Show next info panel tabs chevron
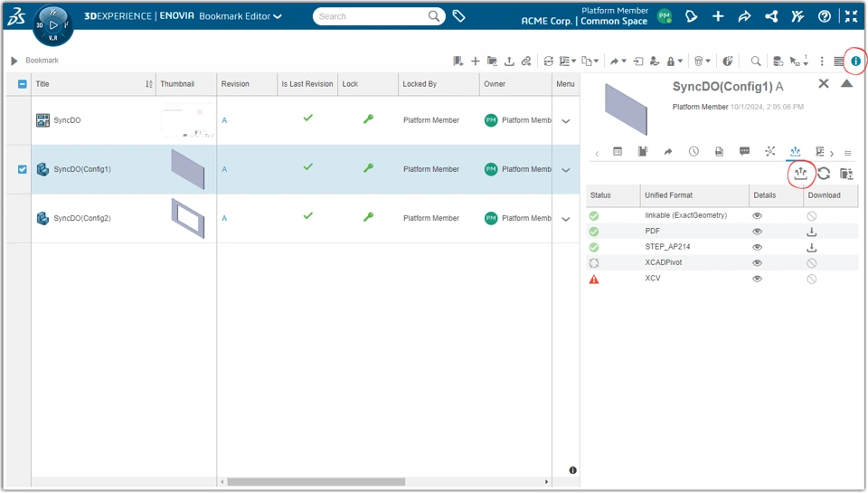 coord(832,154)
